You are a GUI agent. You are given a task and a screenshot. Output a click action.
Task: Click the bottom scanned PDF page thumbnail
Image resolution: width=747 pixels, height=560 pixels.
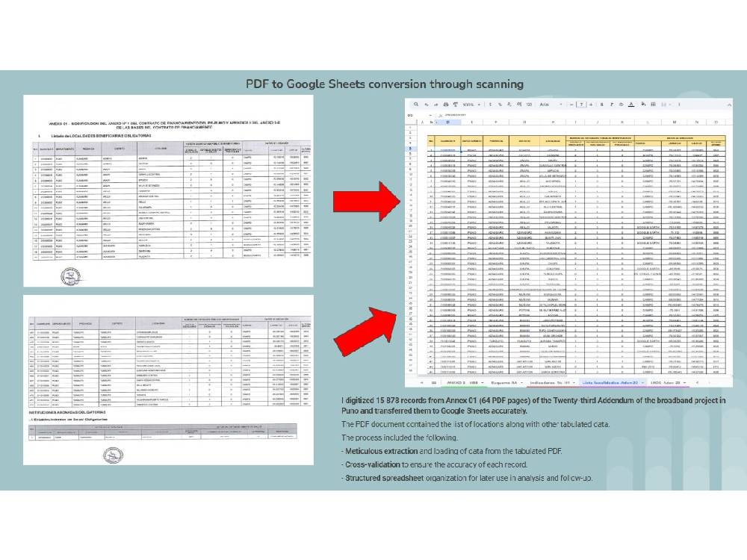coord(168,380)
